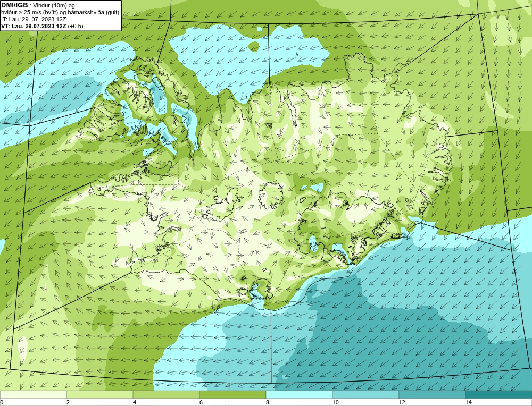The image size is (532, 406).
Task: Click the legend label '10'
Action: [x=335, y=402]
